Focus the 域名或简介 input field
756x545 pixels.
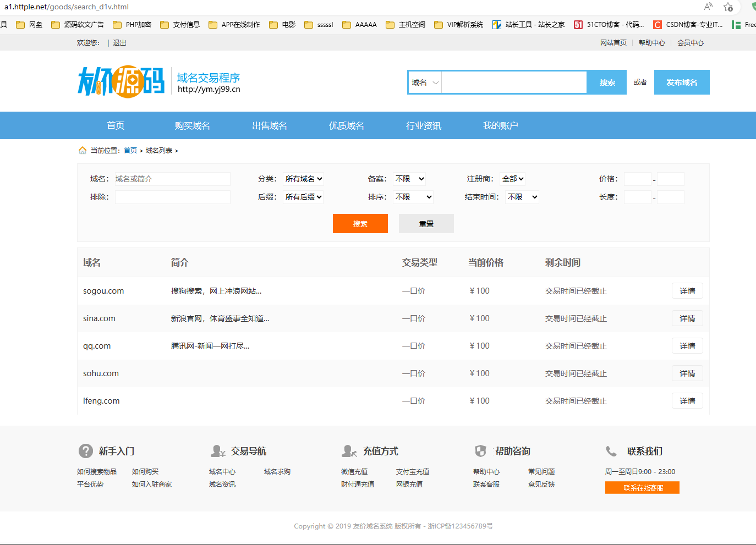point(172,179)
